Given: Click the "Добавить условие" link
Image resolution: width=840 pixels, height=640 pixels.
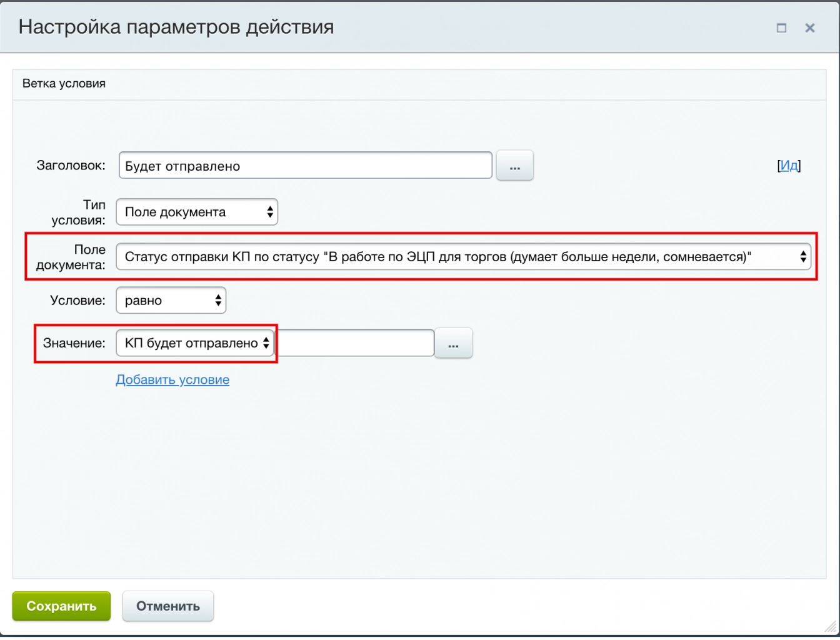Looking at the screenshot, I should [x=172, y=379].
